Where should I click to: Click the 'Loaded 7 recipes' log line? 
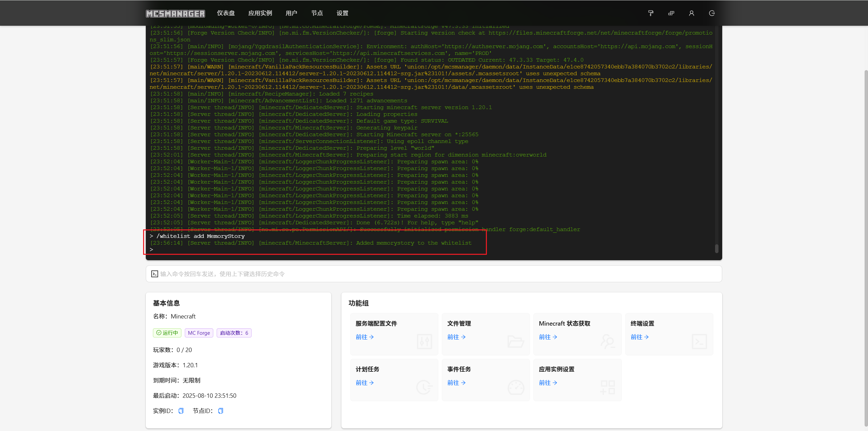coord(261,94)
